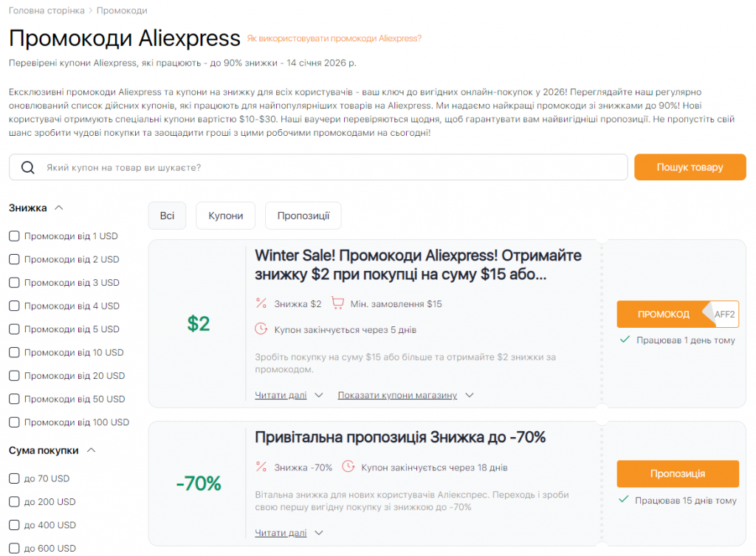Click inside the coupon search input field
756x556 pixels.
pyautogui.click(x=295, y=167)
